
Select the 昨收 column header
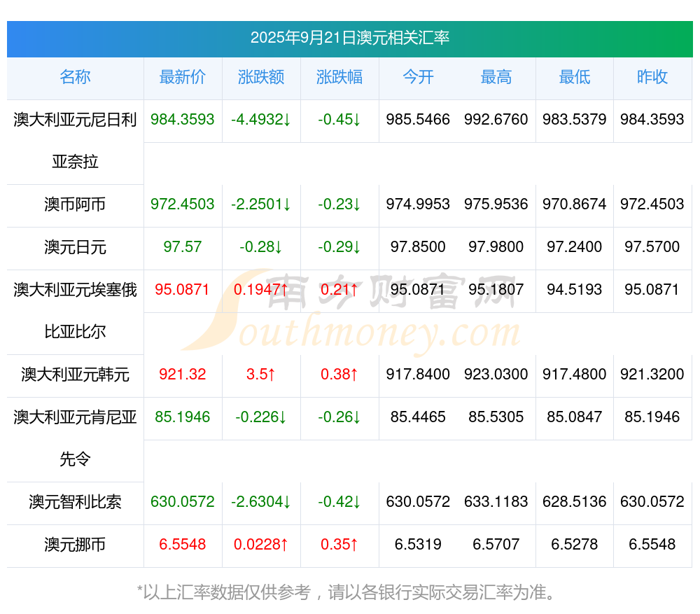pyautogui.click(x=652, y=77)
